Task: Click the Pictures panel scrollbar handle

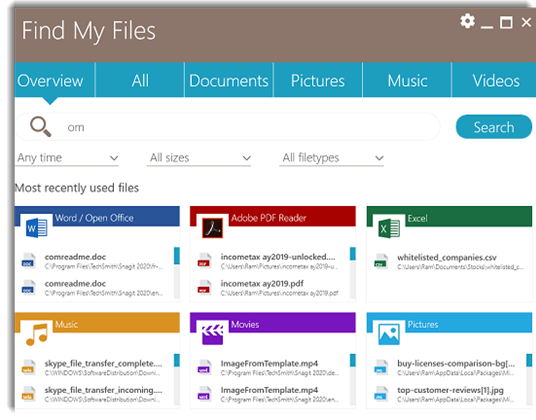Action: pos(529,360)
